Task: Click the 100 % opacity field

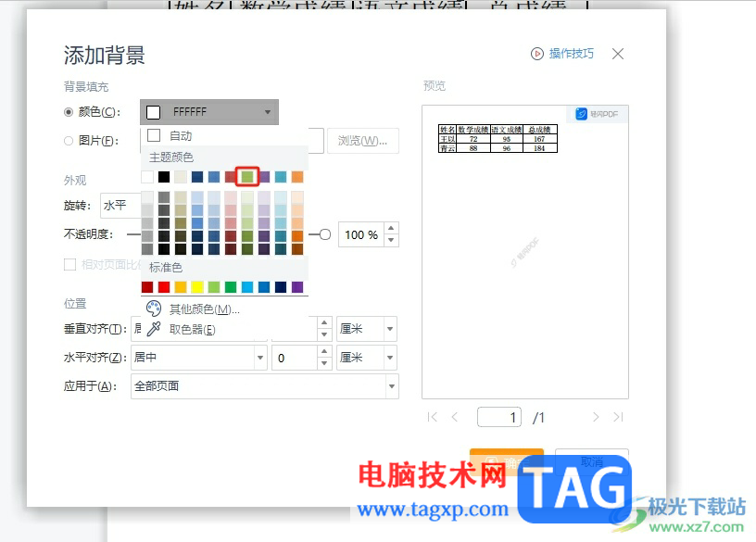Action: pyautogui.click(x=361, y=234)
